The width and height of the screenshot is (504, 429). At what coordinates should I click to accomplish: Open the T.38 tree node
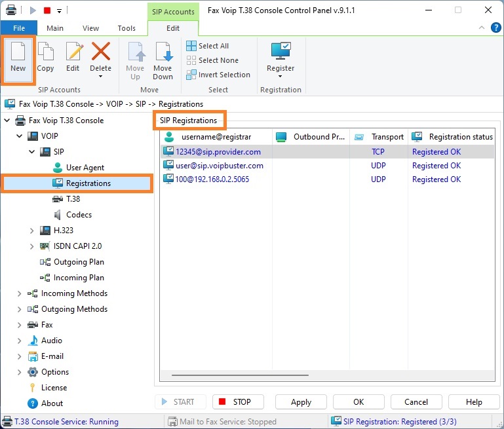pos(66,199)
